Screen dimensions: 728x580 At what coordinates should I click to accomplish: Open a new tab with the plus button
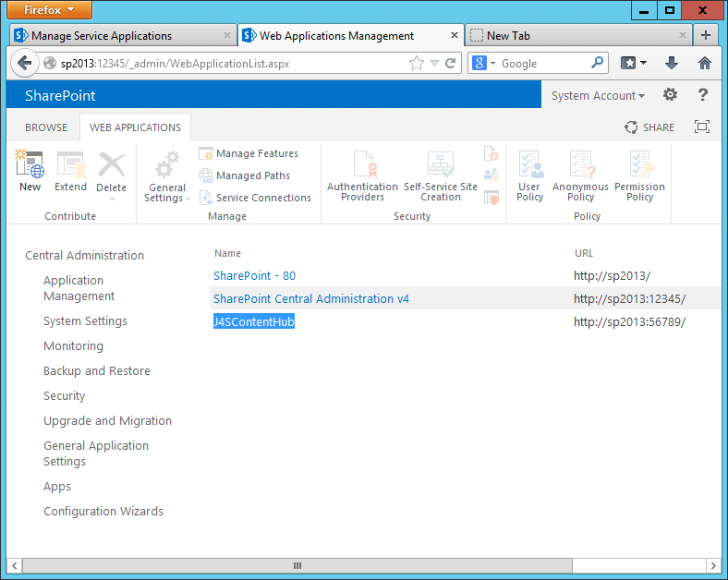[x=705, y=35]
